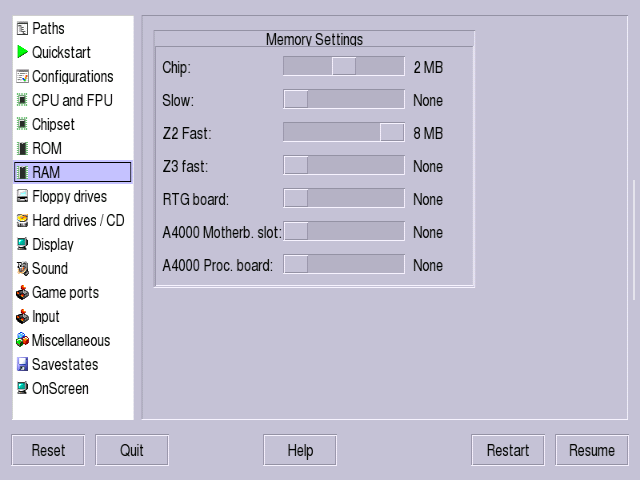The height and width of the screenshot is (480, 640).
Task: Click the Slow memory slider handle
Action: coord(296,99)
